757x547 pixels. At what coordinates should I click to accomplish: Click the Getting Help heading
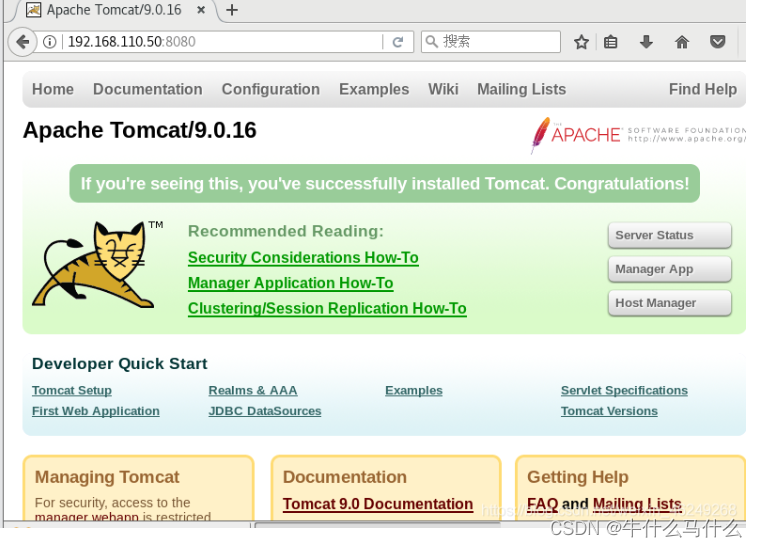coord(578,477)
